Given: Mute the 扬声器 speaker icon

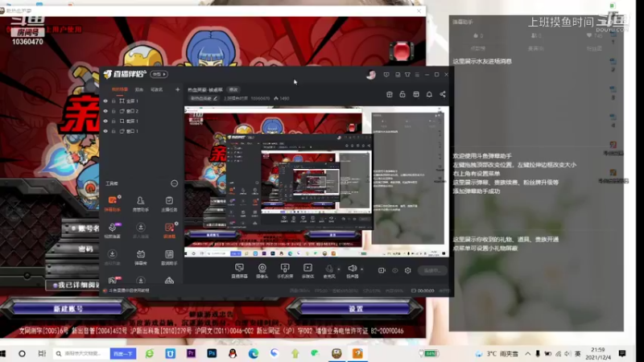Looking at the screenshot, I should [x=352, y=269].
